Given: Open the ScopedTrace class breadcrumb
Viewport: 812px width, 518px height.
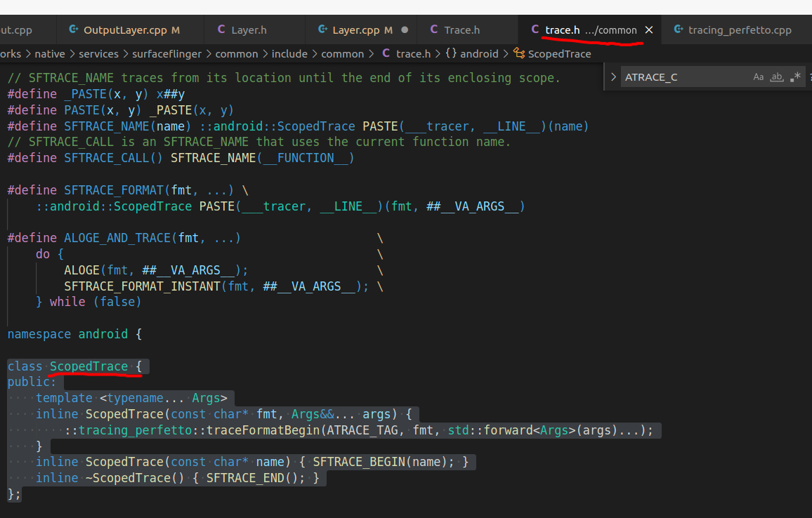Looking at the screenshot, I should coord(559,54).
